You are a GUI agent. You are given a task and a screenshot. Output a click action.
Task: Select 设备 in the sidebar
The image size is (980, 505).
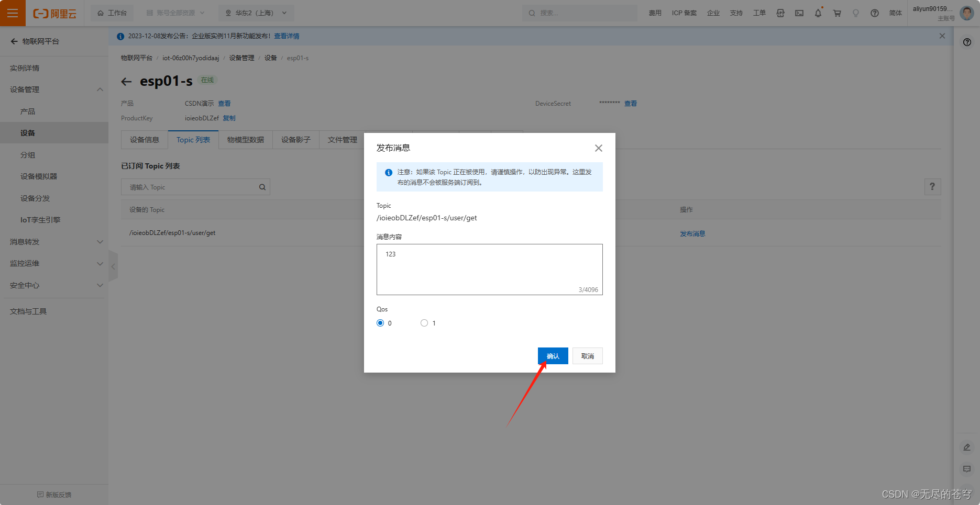[x=54, y=133]
